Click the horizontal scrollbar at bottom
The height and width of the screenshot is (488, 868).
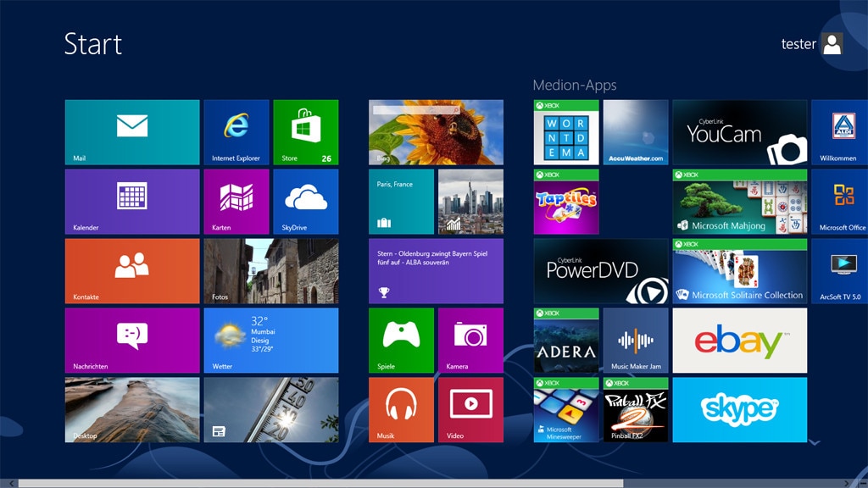[x=320, y=483]
